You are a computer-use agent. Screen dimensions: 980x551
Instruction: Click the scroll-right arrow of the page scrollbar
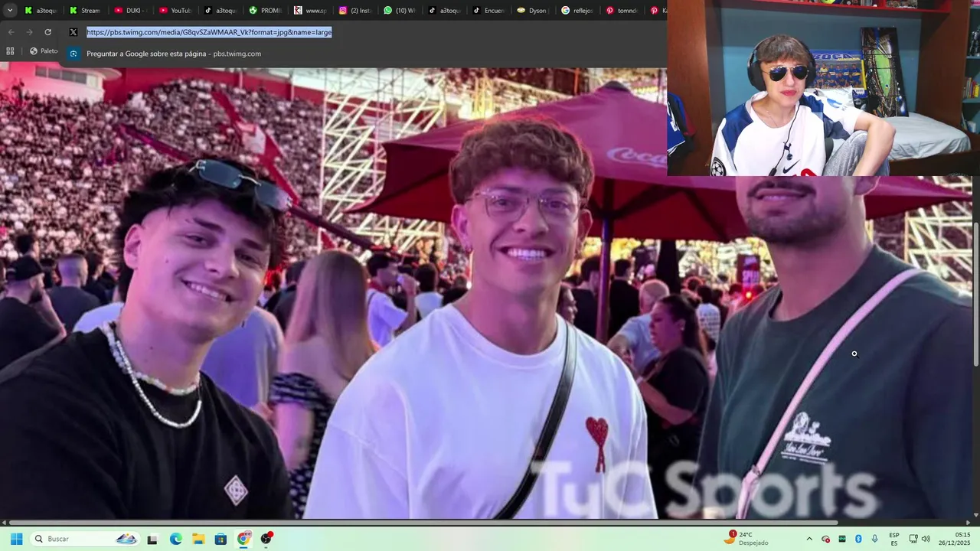(968, 523)
